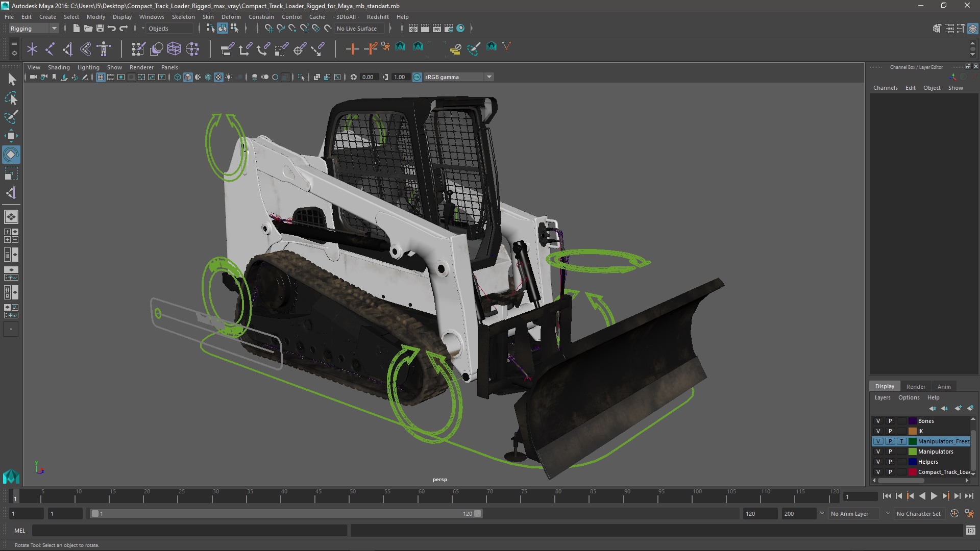Toggle the T display type of Manipulators_Freeze layer
980x551 pixels.
[x=902, y=441]
